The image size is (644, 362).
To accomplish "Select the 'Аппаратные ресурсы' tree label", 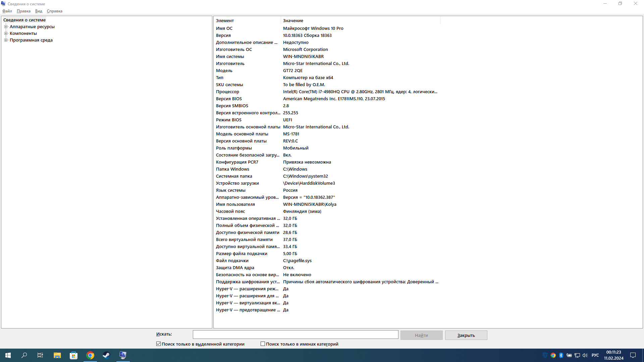I will coord(32,26).
